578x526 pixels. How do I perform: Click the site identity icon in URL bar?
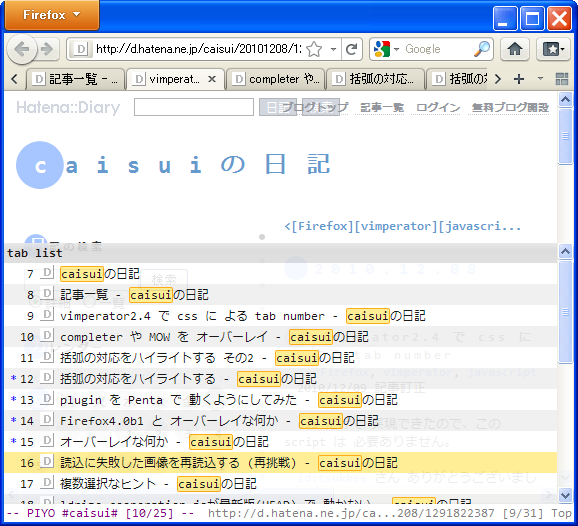80,49
